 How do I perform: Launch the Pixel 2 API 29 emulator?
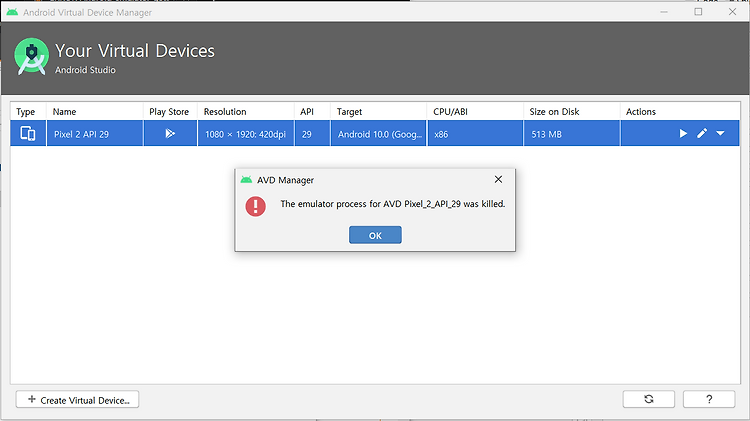[x=684, y=133]
